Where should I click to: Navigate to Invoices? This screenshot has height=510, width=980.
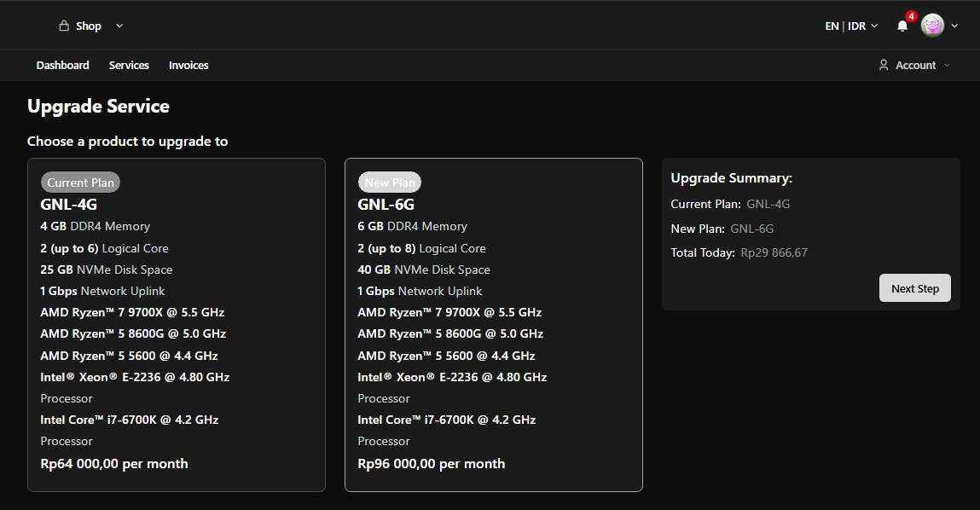pos(188,66)
